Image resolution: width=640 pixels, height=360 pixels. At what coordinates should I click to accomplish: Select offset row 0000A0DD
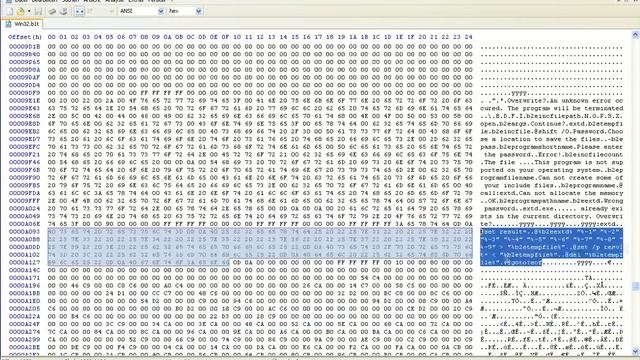(25, 247)
